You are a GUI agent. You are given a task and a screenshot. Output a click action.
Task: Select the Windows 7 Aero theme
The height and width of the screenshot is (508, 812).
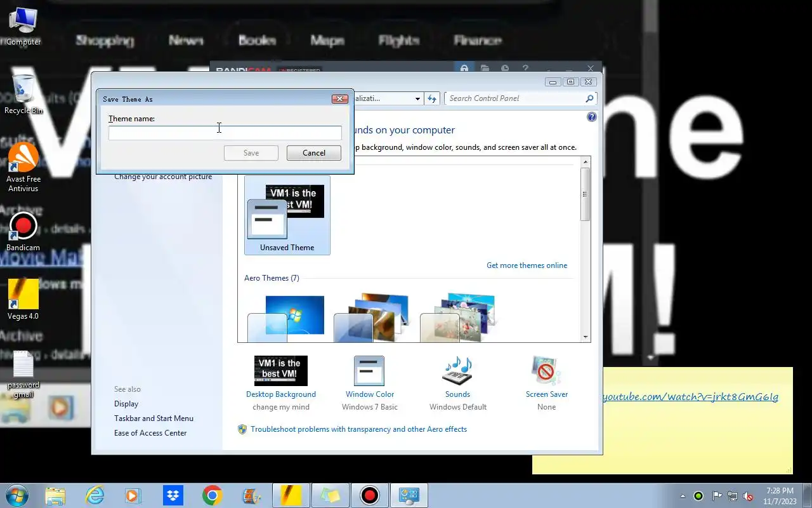[286, 319]
